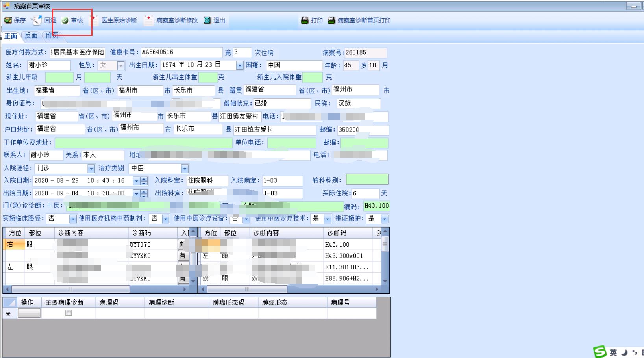
Task: Click the right diagnosis table vertical scrollbar thumb
Action: [x=385, y=243]
